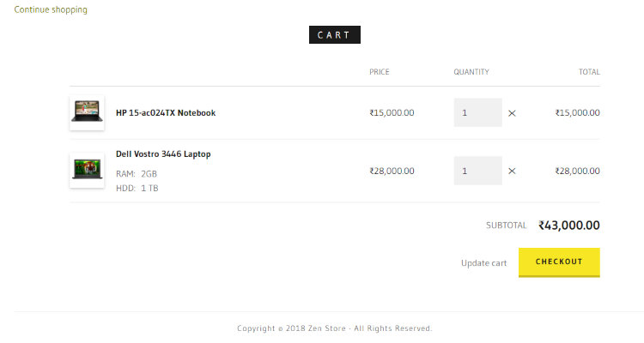Click the PRICE column header
The image size is (644, 343).
click(380, 72)
